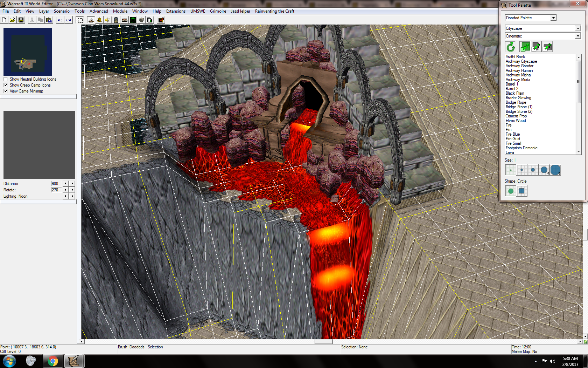Select the second smallest brush size
588x368 pixels.
[522, 170]
